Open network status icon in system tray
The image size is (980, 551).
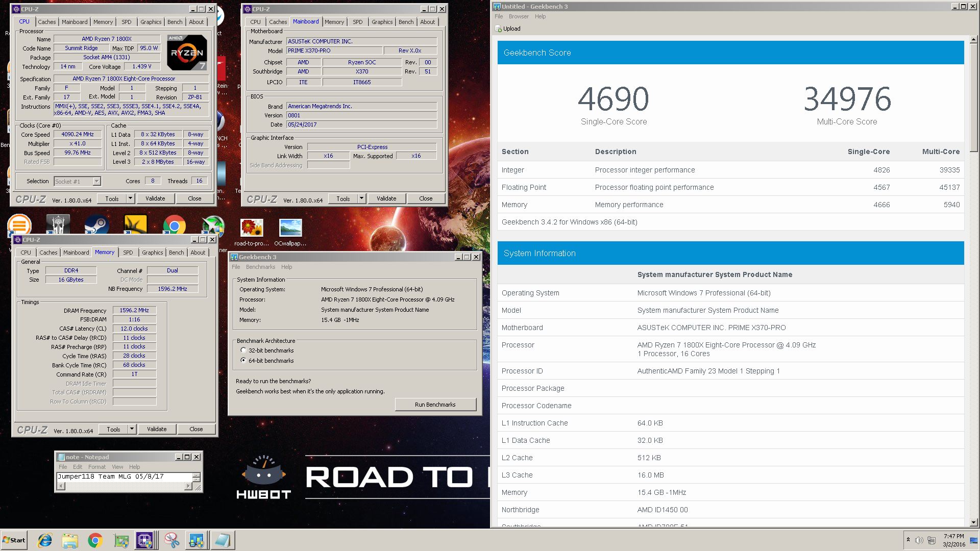coord(932,540)
